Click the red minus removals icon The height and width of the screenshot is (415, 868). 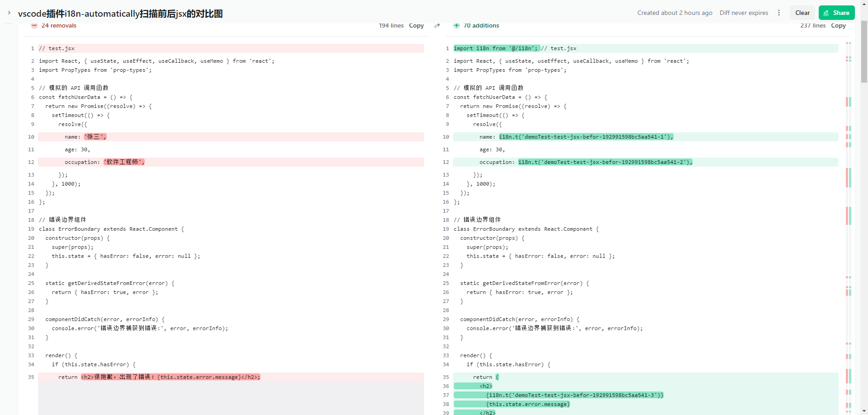[x=34, y=26]
